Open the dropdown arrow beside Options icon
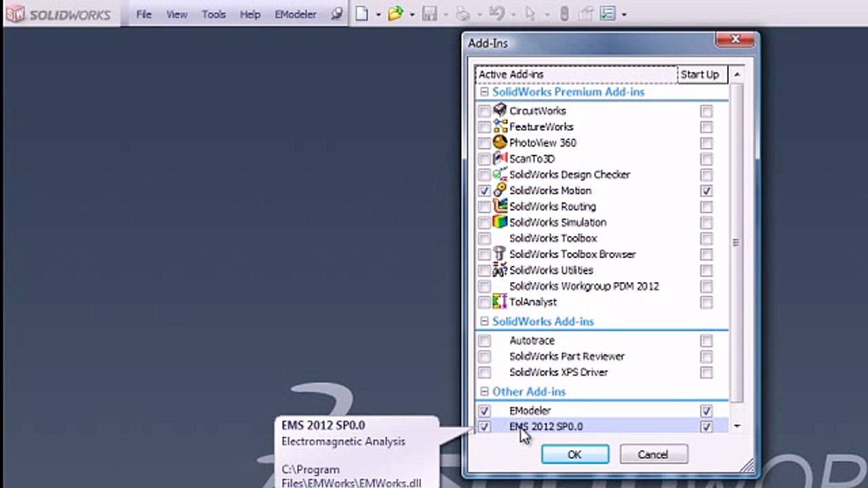Screen dimensions: 868x488 click(x=624, y=14)
